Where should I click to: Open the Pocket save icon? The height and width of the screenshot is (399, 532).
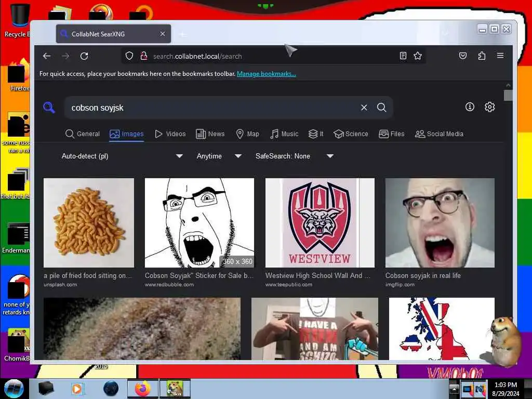pyautogui.click(x=463, y=56)
